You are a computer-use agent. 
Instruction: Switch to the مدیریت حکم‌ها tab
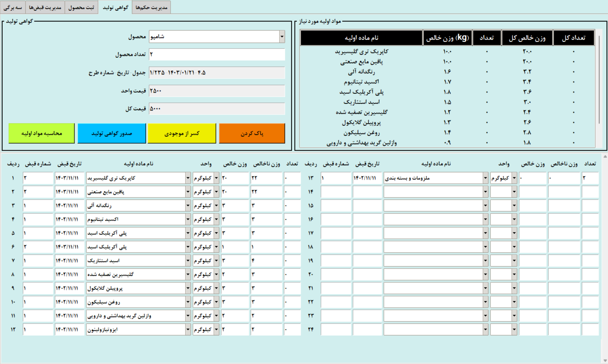point(151,7)
